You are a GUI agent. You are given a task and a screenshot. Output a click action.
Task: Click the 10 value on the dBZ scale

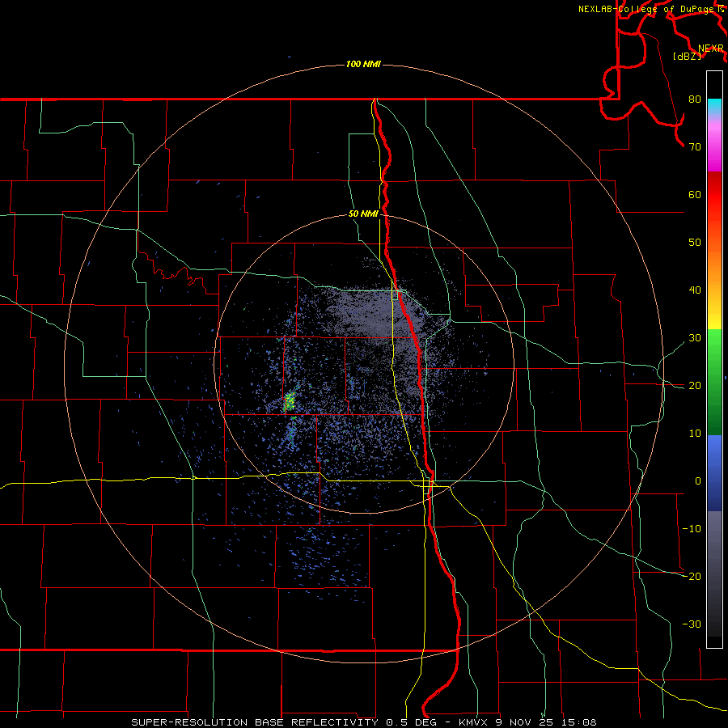tap(695, 434)
